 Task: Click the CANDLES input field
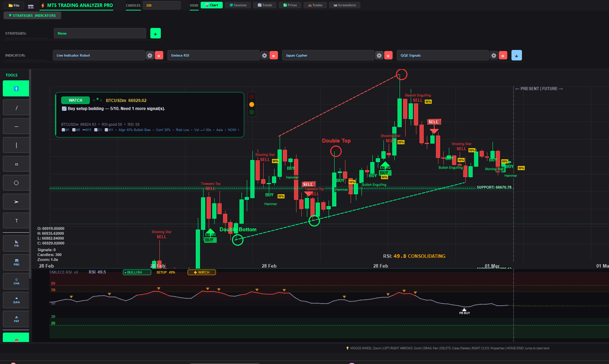[x=162, y=5]
